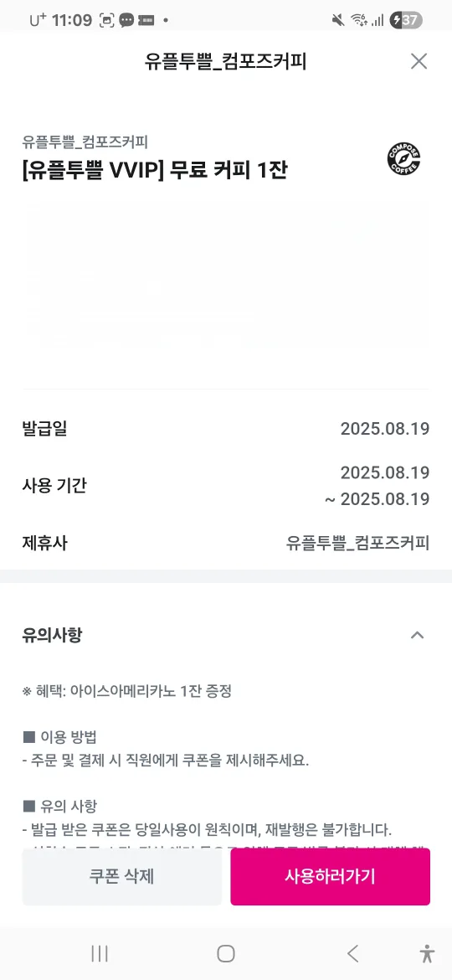452x980 pixels.
Task: Tap the Compose Coffee logo icon
Action: point(404,159)
